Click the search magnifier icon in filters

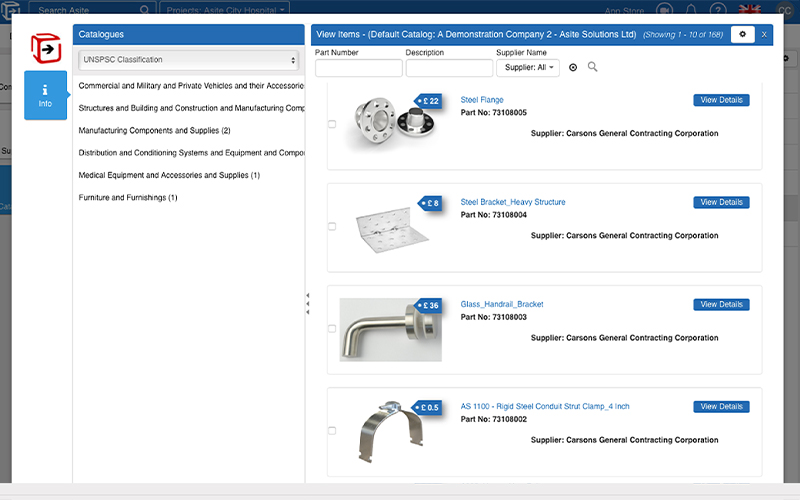592,67
